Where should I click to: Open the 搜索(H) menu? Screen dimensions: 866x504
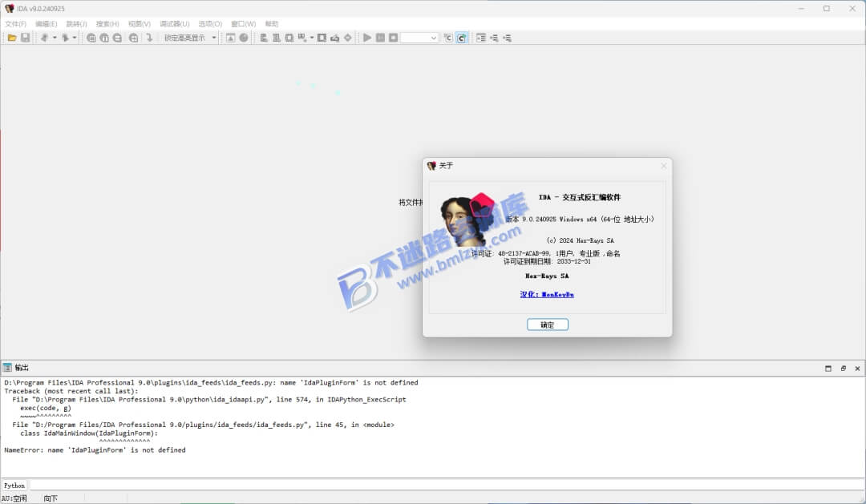[107, 24]
